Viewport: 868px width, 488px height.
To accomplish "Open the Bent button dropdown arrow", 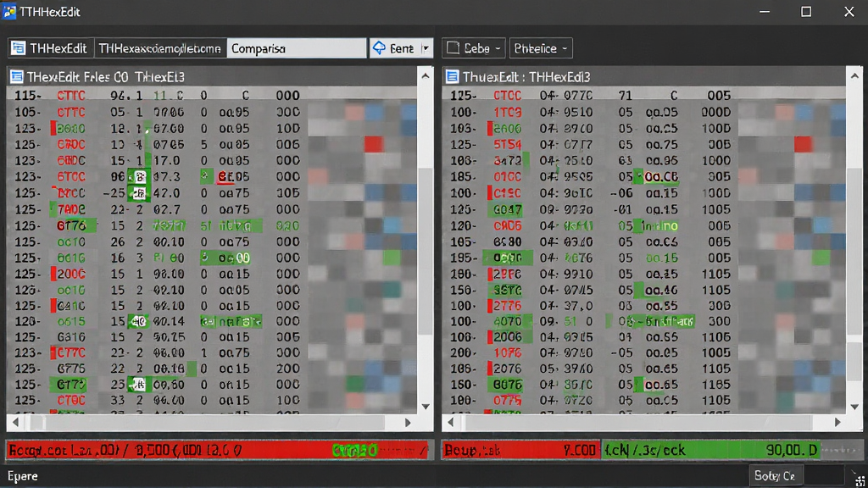I will coord(426,48).
